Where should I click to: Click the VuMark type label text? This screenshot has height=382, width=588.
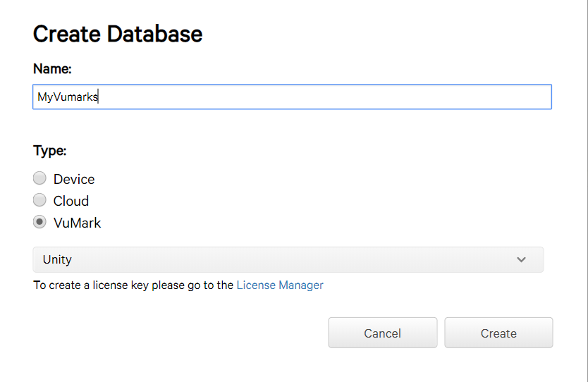tap(78, 223)
